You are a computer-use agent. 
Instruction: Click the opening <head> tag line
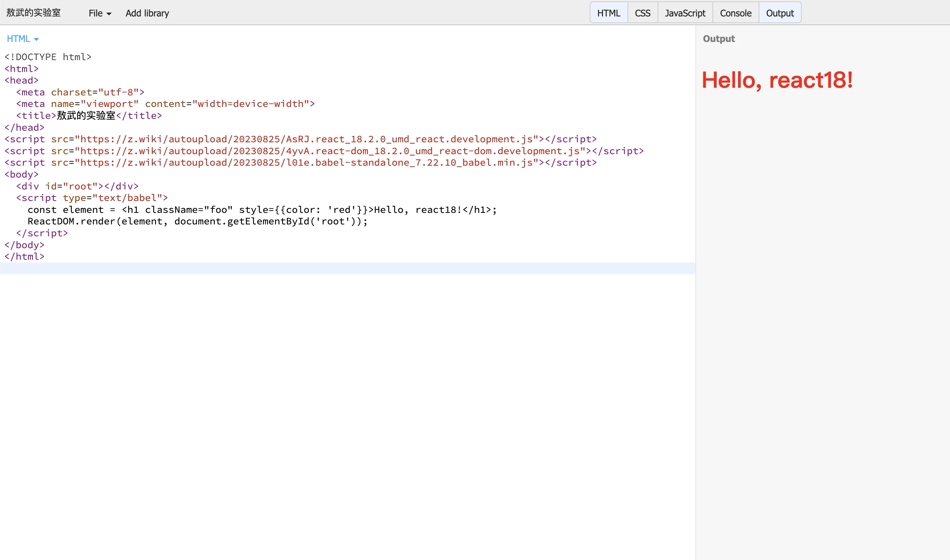click(22, 80)
